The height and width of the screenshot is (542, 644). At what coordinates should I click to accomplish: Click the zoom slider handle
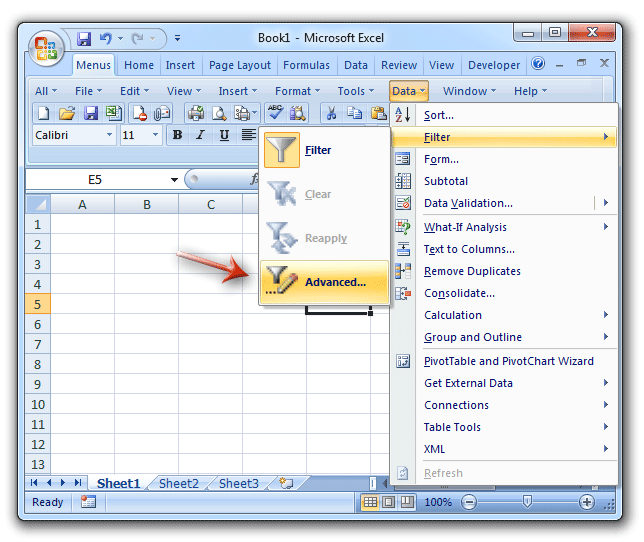point(527,501)
